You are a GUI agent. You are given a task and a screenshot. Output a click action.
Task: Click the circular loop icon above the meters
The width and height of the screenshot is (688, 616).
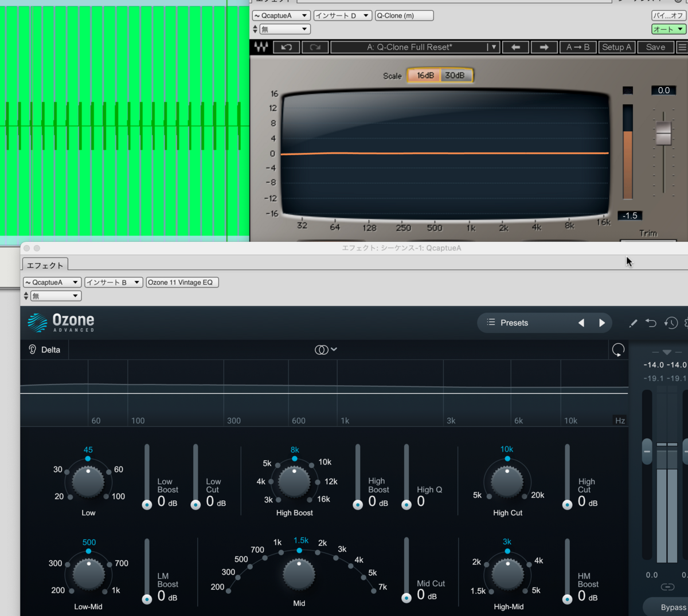click(x=618, y=350)
